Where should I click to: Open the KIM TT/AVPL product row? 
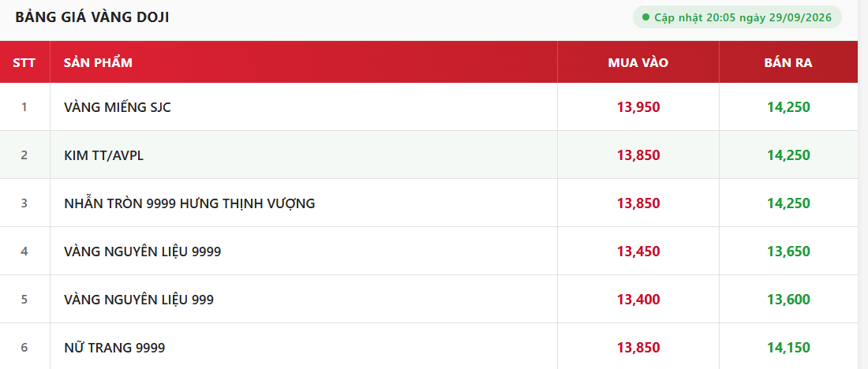click(429, 155)
